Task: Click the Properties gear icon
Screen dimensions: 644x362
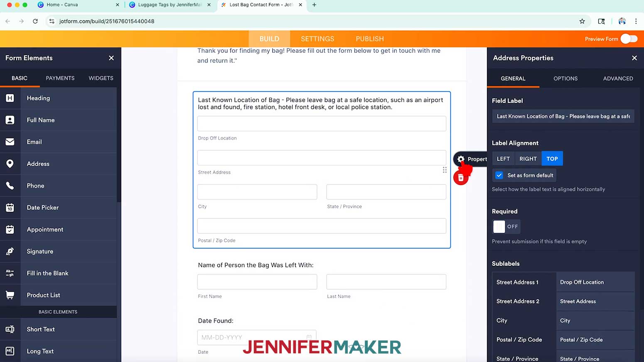Action: pos(461,159)
